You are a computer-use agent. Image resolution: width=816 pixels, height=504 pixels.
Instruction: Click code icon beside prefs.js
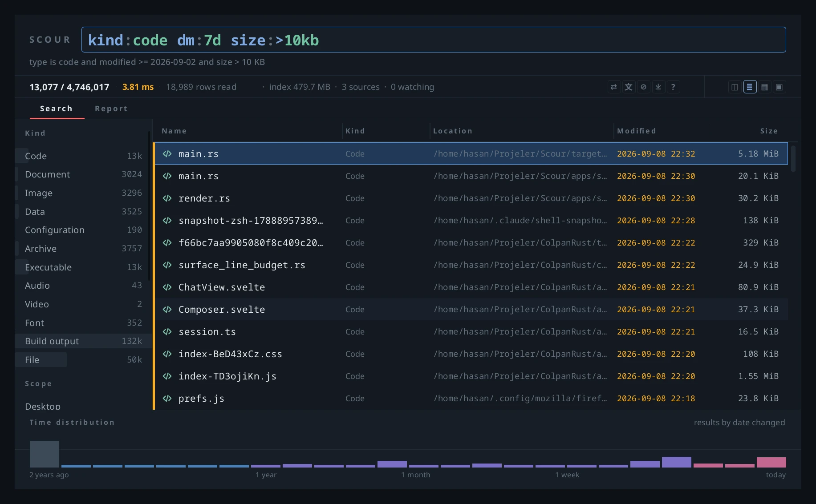(x=167, y=399)
